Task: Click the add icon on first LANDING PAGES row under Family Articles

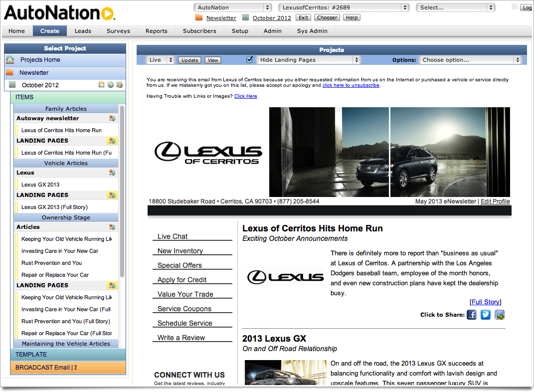Action: [x=112, y=141]
